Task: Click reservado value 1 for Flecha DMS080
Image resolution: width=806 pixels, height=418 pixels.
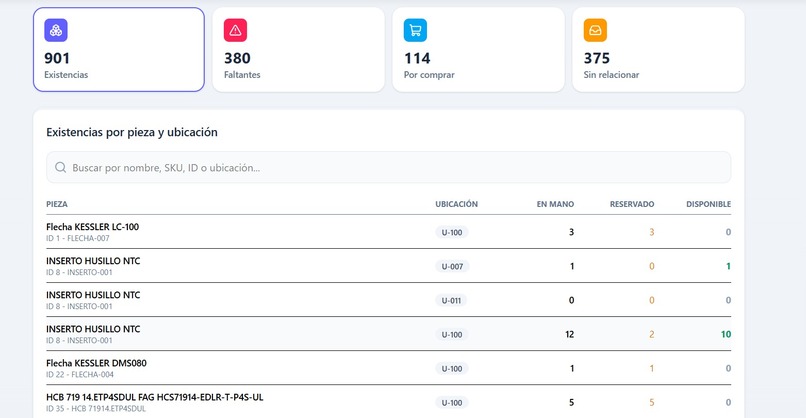Action: (651, 368)
